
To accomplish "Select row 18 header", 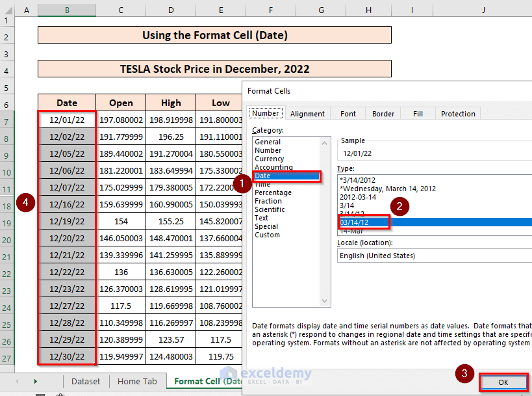I will (6, 206).
